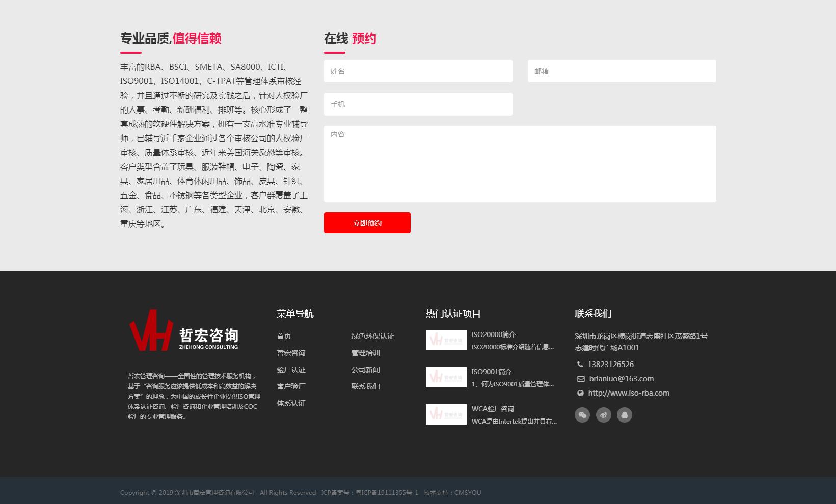Click the ICP number 粤ICP备19111355号-1
836x504 pixels.
pyautogui.click(x=387, y=492)
